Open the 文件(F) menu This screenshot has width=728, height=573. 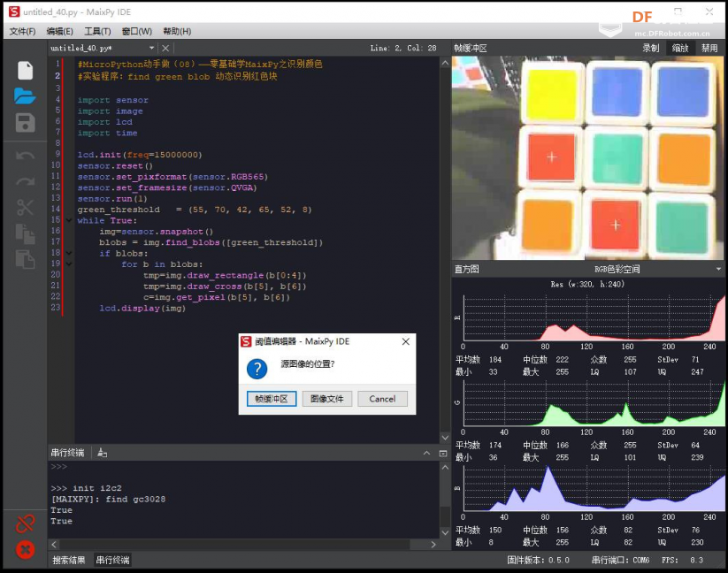point(22,31)
